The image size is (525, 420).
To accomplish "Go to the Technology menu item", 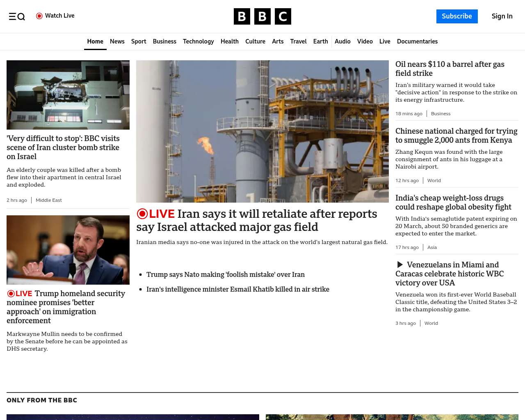I will [x=198, y=41].
